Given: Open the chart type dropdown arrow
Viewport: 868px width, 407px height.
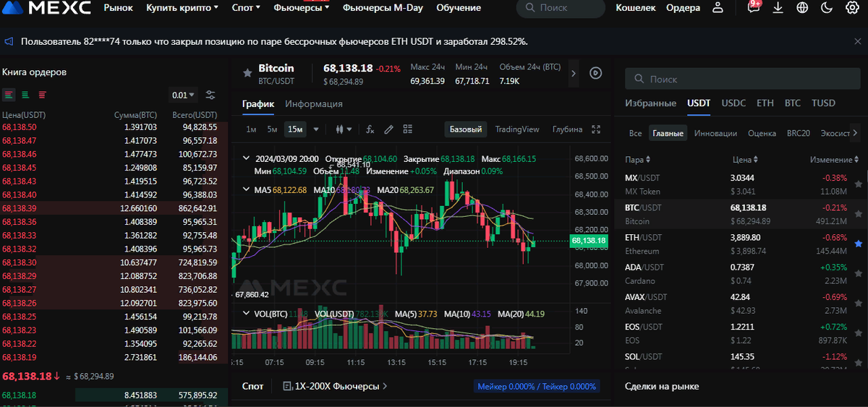Looking at the screenshot, I should coord(349,129).
